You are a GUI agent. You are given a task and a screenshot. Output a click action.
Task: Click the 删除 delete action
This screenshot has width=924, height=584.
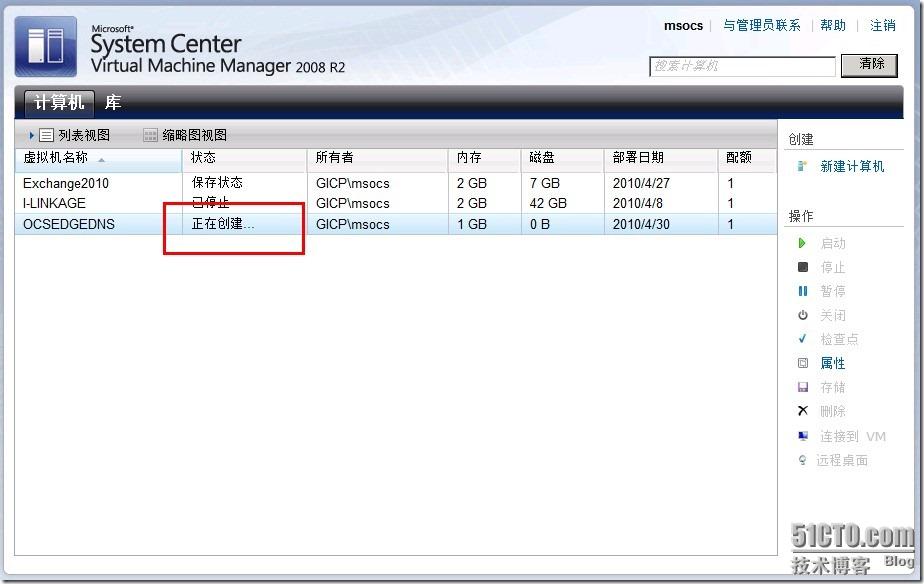click(x=833, y=411)
